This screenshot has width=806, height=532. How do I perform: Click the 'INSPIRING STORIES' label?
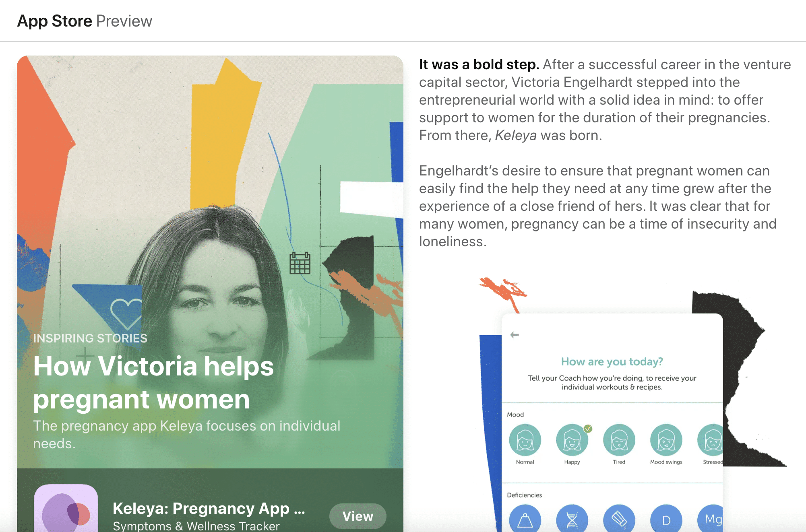click(x=90, y=338)
